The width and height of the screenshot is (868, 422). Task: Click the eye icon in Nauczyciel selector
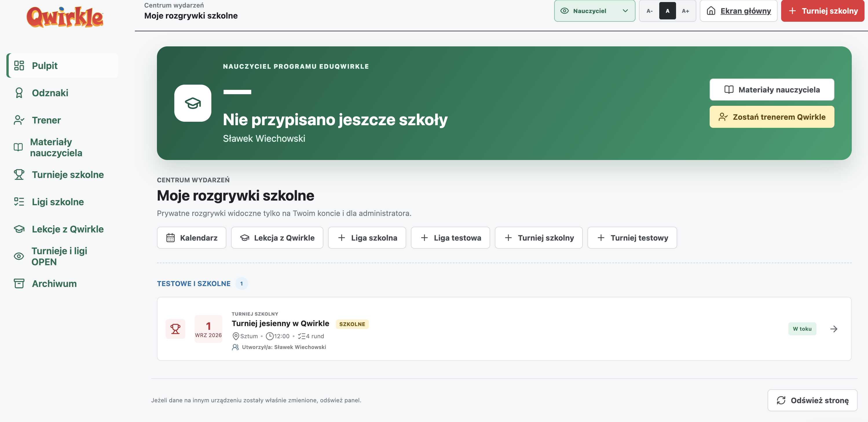tap(564, 11)
